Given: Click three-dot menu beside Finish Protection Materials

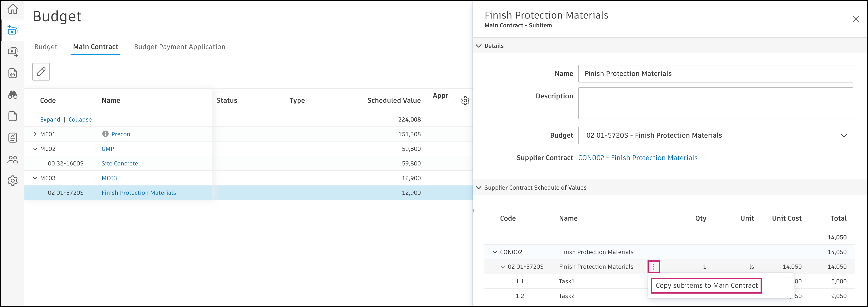Looking at the screenshot, I should point(653,266).
